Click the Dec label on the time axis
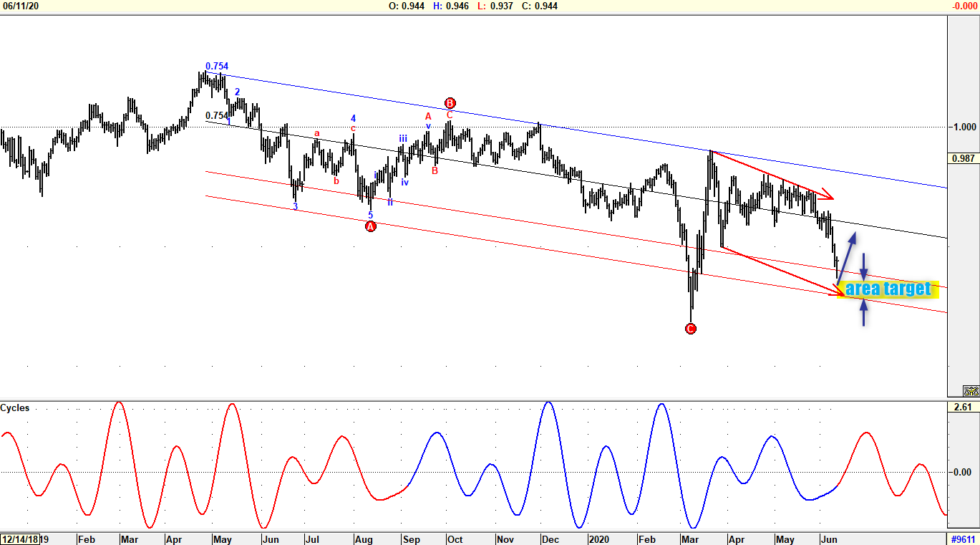Viewport: 980px width, 545px height. (x=551, y=539)
